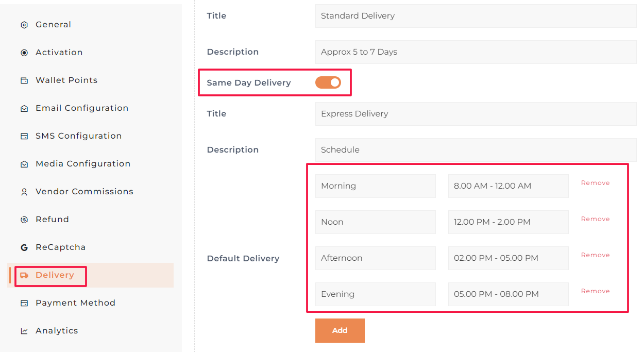The height and width of the screenshot is (352, 644).
Task: Remove the Morning delivery slot
Action: pyautogui.click(x=595, y=183)
